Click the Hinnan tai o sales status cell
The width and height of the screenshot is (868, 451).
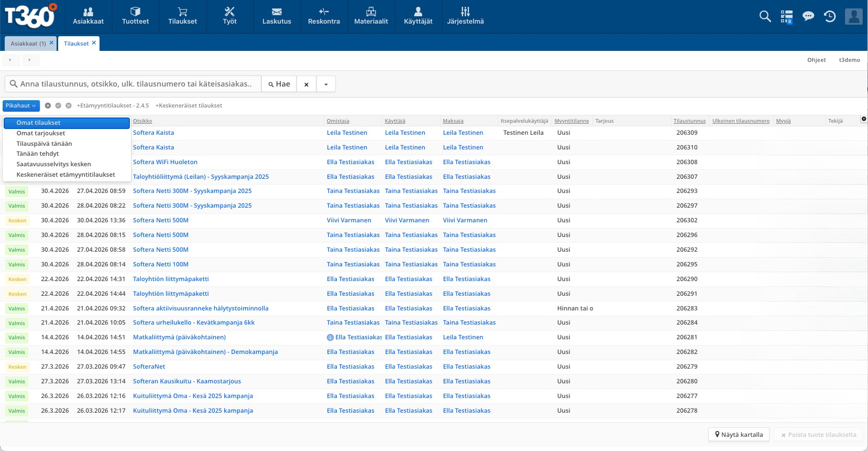click(x=575, y=308)
